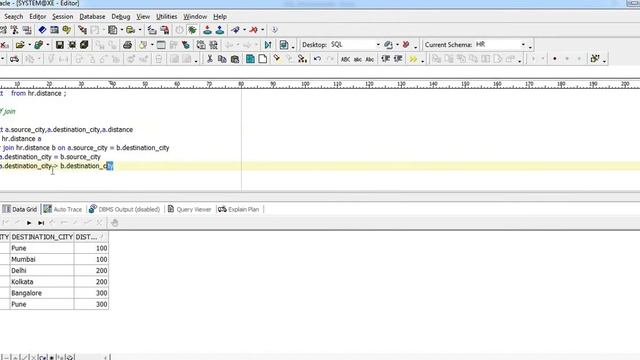The image size is (640, 360).
Task: Click the blank new page icon
Action: pos(263,59)
